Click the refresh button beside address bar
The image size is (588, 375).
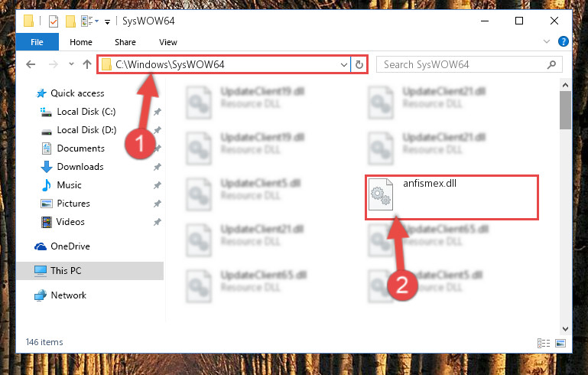359,64
